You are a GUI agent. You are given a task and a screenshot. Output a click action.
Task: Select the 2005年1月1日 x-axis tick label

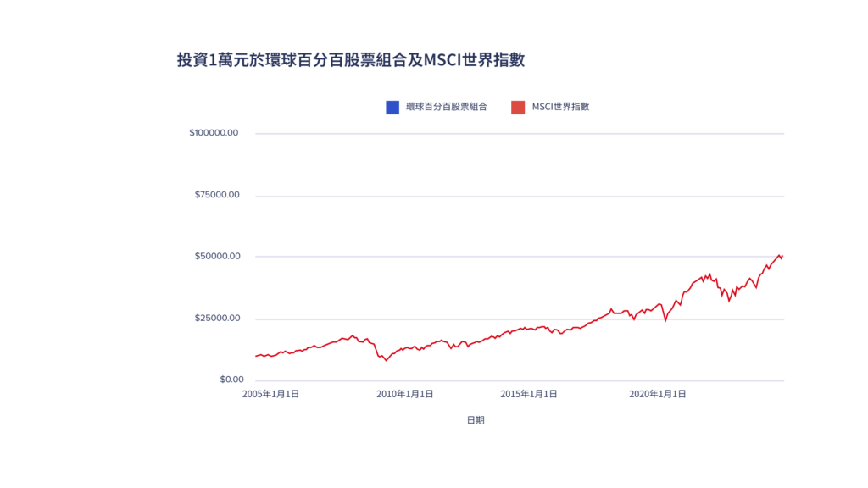click(270, 394)
